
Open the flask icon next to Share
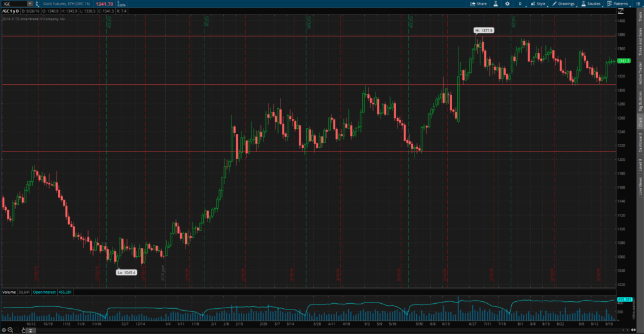coord(495,4)
